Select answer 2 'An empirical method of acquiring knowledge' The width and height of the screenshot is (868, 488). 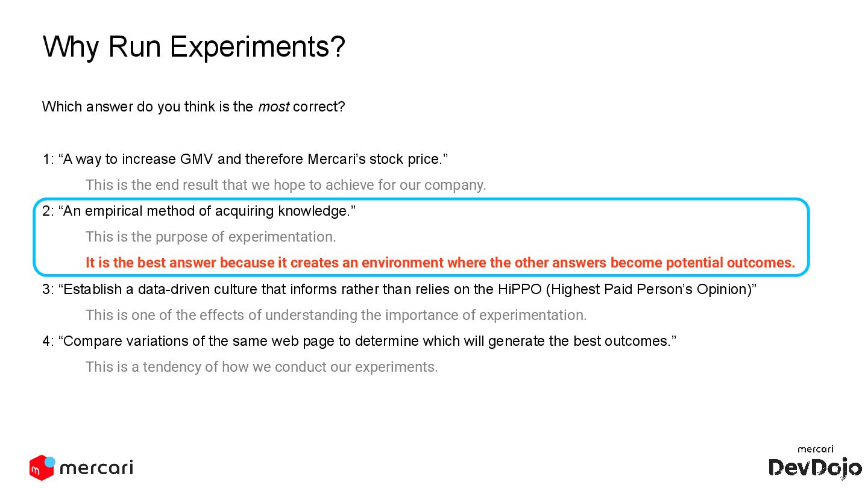point(200,211)
